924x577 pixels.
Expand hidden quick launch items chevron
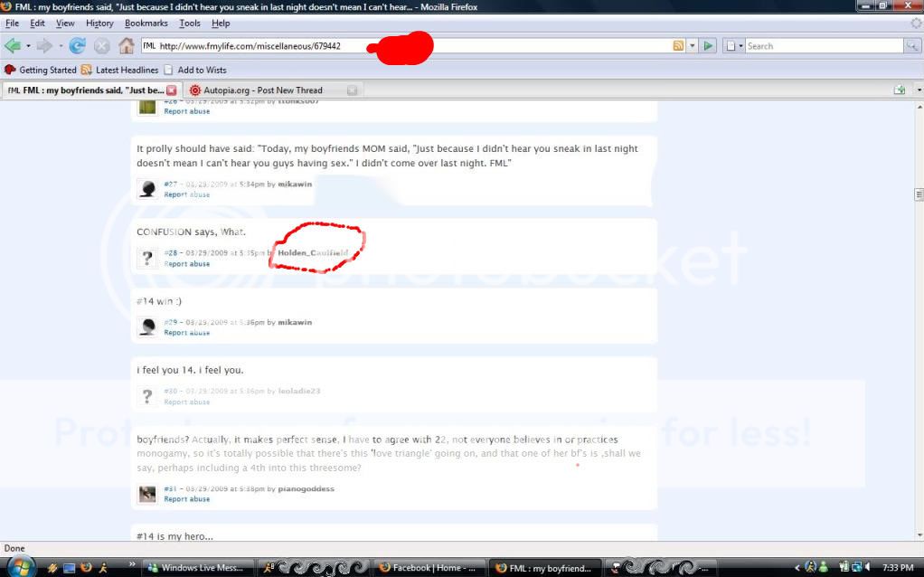coord(131,564)
